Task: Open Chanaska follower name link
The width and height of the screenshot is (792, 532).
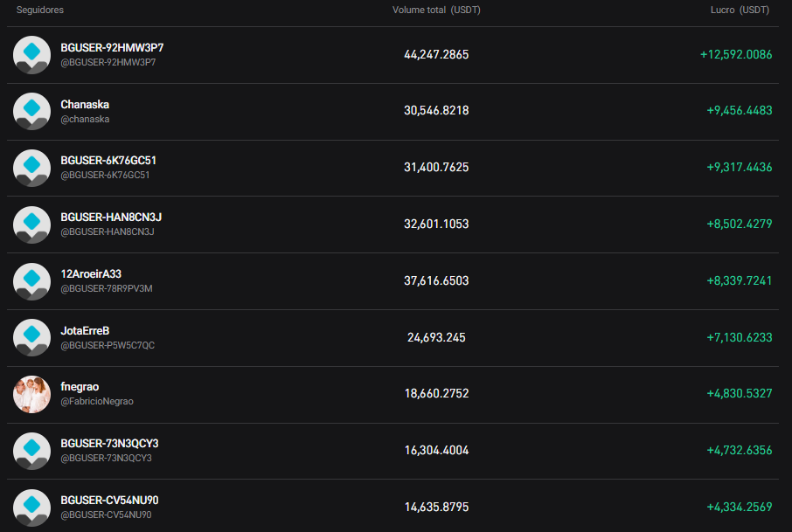Action: (85, 104)
